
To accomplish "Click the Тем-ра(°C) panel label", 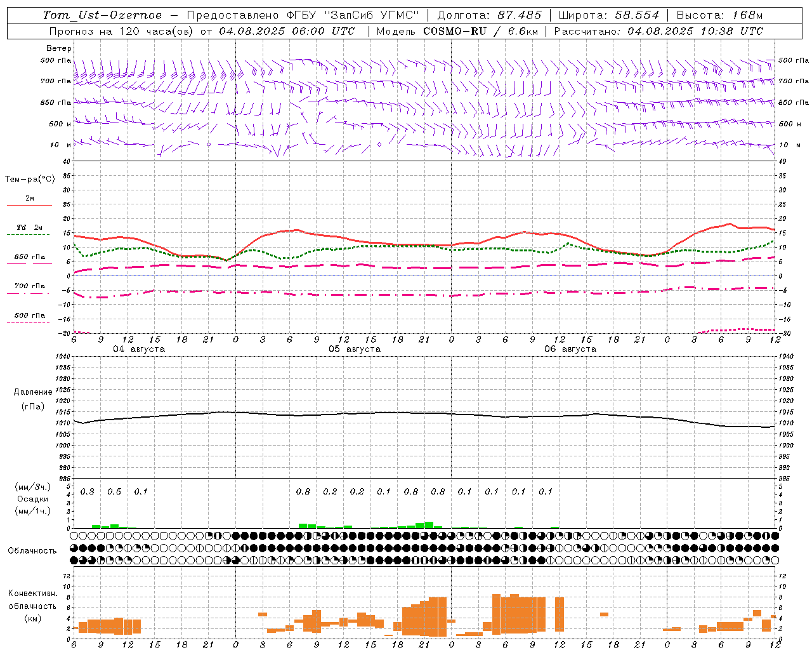I will (30, 180).
